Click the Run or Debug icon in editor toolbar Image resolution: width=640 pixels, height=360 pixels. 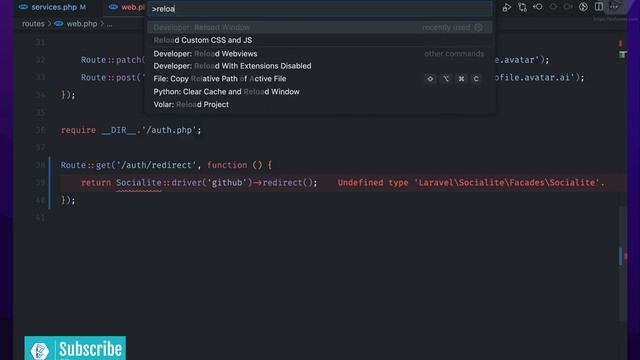507,7
